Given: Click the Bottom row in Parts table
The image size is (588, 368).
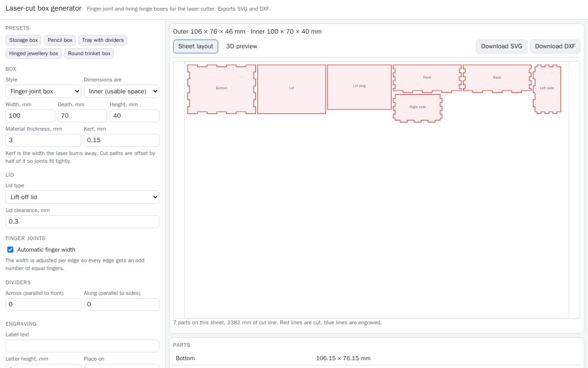Looking at the screenshot, I should [377, 358].
